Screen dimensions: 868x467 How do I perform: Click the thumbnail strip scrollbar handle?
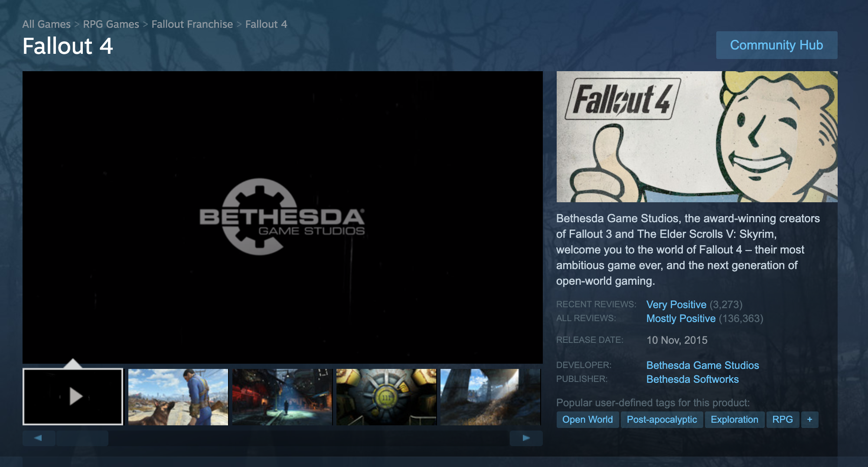click(x=82, y=438)
